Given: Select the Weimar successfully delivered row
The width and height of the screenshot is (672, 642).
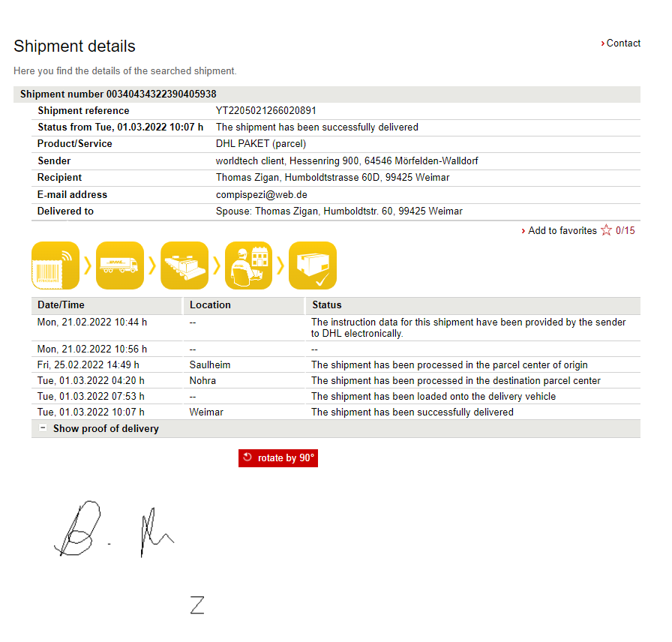Looking at the screenshot, I should (335, 412).
